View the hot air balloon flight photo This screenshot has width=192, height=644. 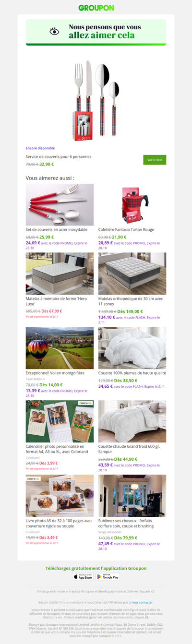60,348
